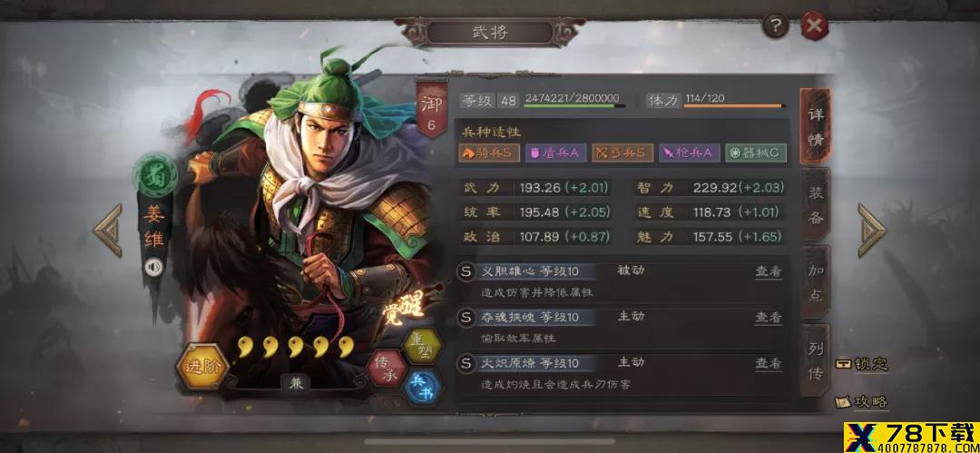Open the 攻略 strategy guide link
Screen dimensions: 980x453
862,401
